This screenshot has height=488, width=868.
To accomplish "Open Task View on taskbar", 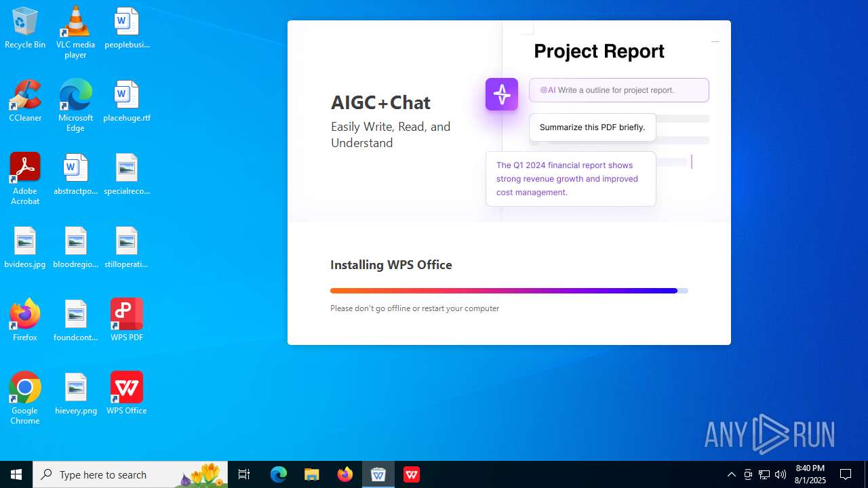I will tap(244, 474).
